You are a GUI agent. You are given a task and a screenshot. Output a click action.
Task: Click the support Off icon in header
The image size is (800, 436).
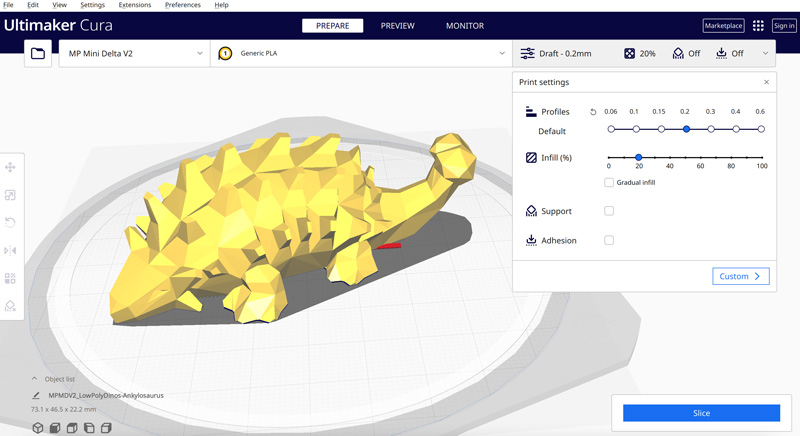(x=678, y=53)
